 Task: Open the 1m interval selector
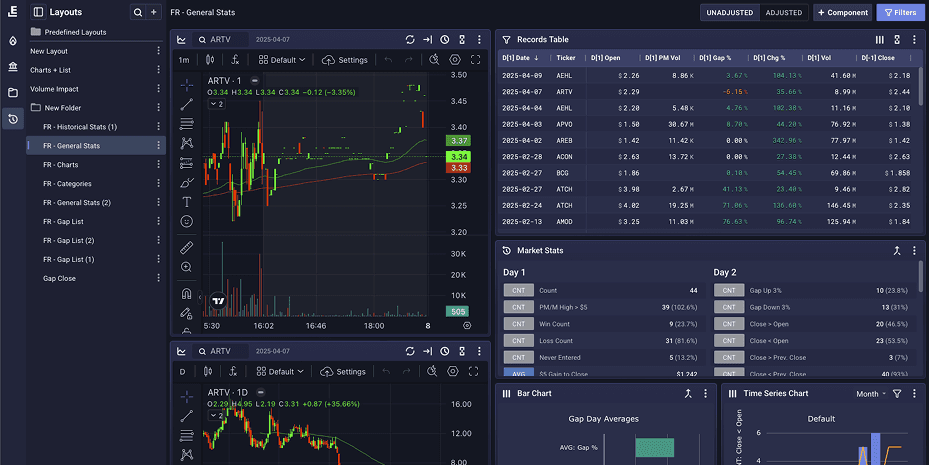point(184,60)
